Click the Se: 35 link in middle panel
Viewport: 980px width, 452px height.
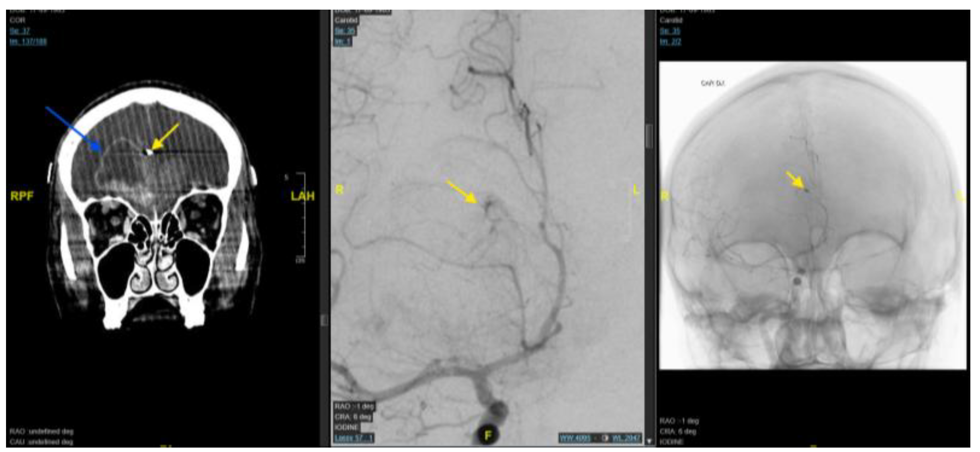click(344, 31)
